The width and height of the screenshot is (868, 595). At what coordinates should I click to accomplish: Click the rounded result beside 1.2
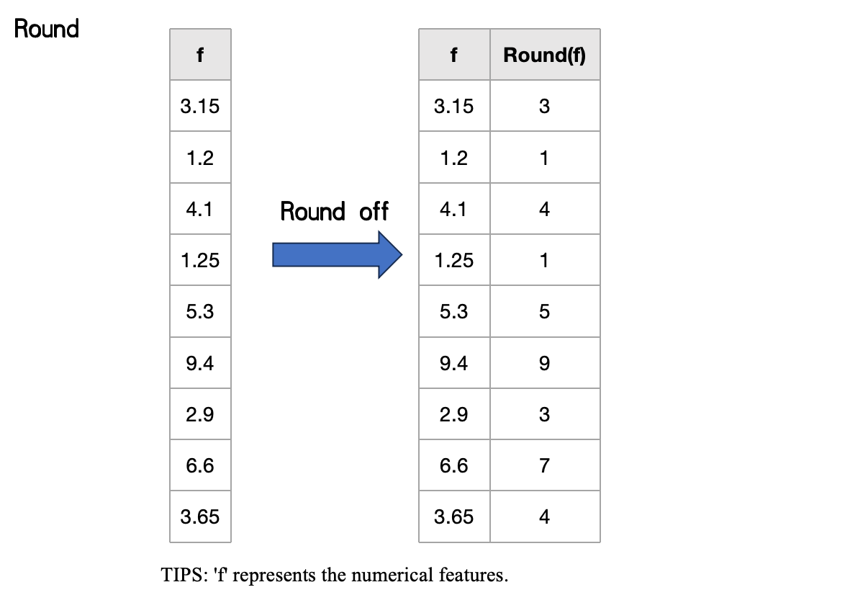[544, 158]
